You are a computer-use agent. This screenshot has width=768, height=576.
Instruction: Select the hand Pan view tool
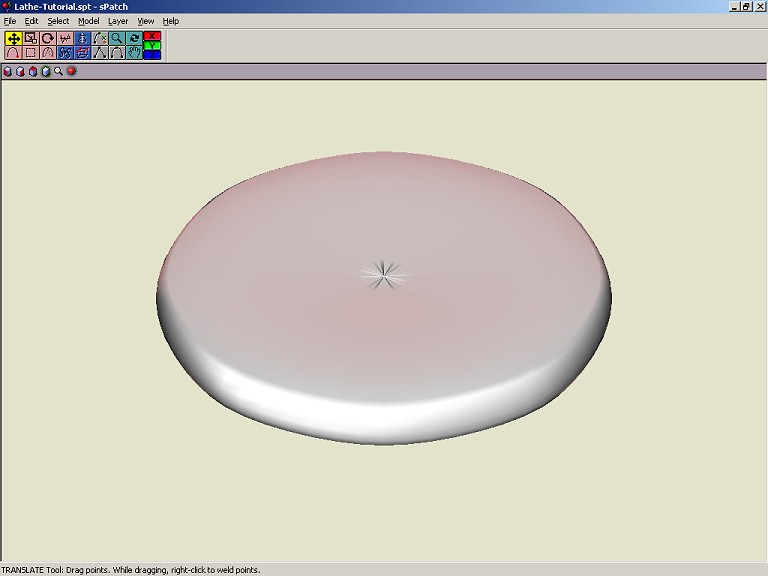tap(134, 52)
